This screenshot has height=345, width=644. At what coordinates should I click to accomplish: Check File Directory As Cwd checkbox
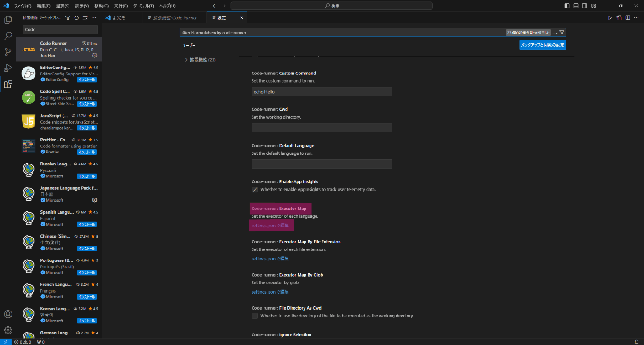click(255, 316)
